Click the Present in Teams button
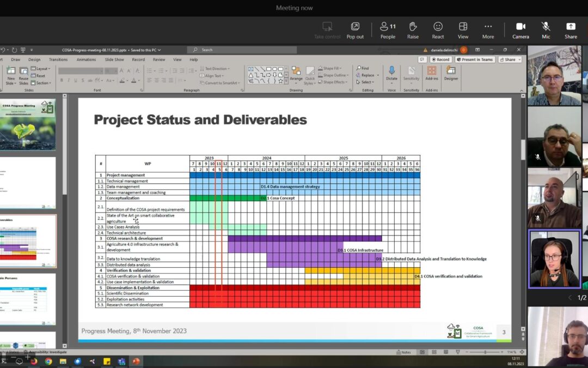The image size is (588, 368). (475, 59)
